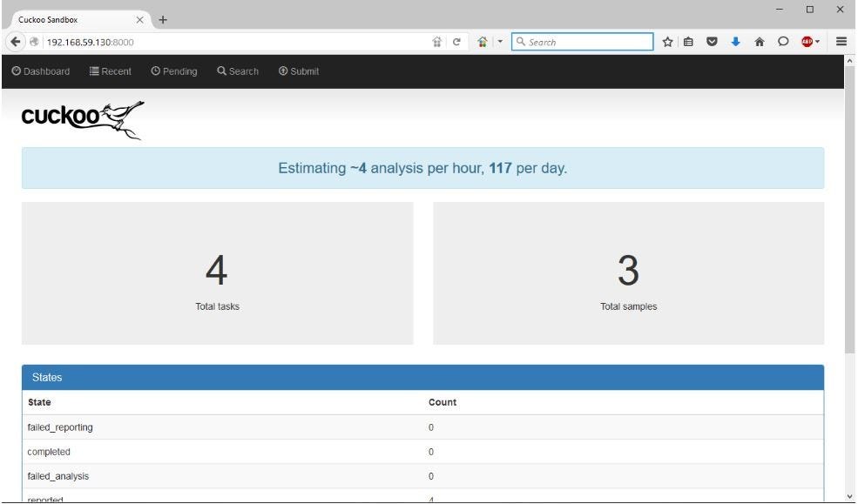
Task: Open the Submit nav item
Action: [299, 71]
